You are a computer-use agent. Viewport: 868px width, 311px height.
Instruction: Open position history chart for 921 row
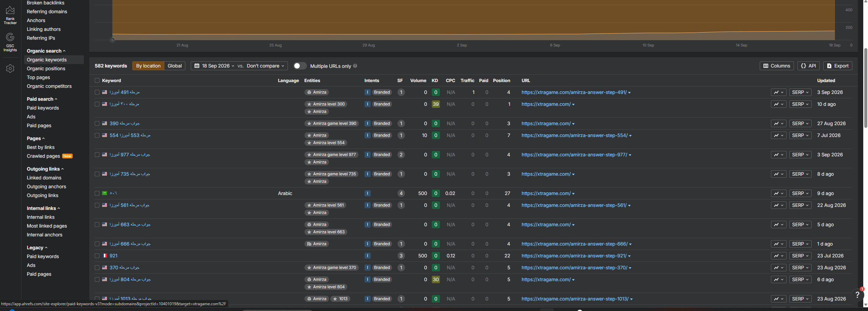pyautogui.click(x=778, y=256)
